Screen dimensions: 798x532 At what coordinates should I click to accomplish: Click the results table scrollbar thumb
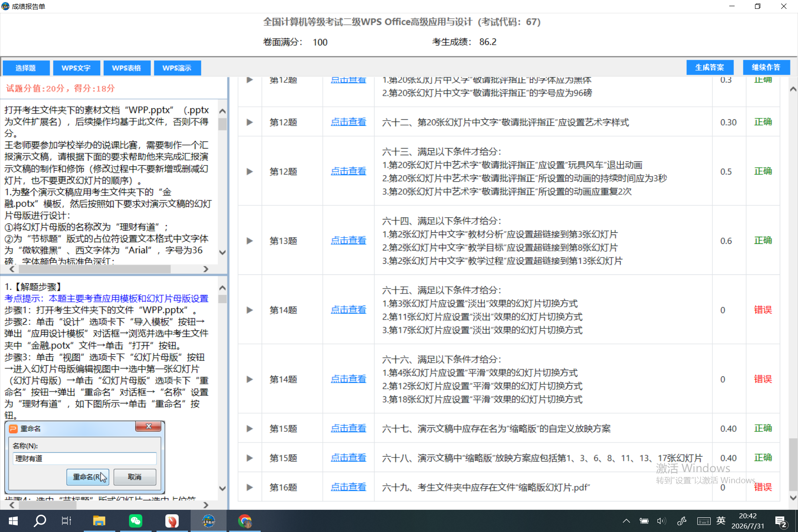coord(793,464)
